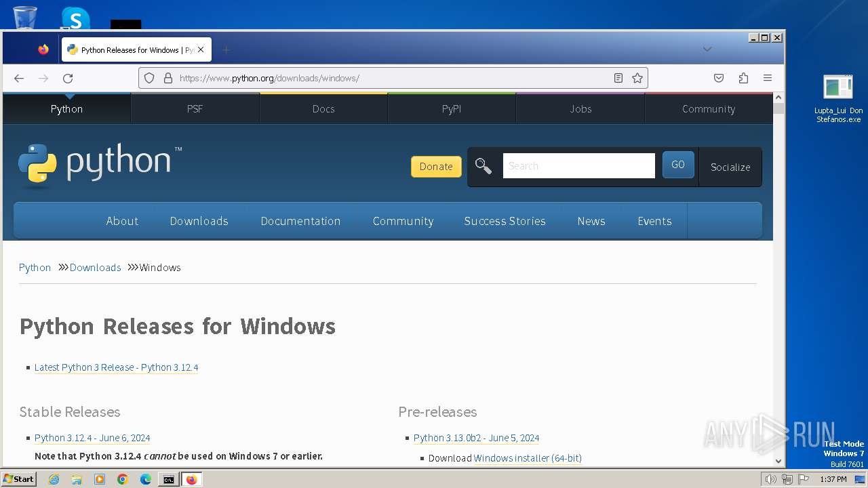Image resolution: width=868 pixels, height=488 pixels.
Task: Open the Save to Pocket icon
Action: click(x=719, y=78)
